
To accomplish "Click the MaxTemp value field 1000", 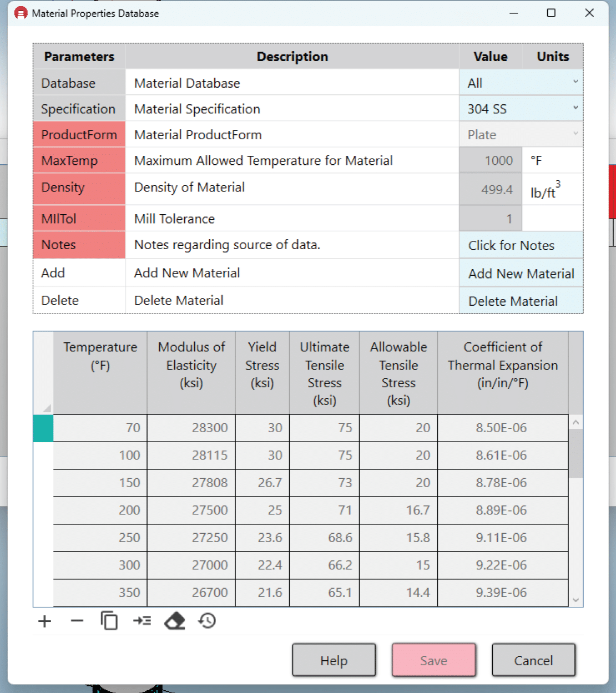I will point(491,161).
